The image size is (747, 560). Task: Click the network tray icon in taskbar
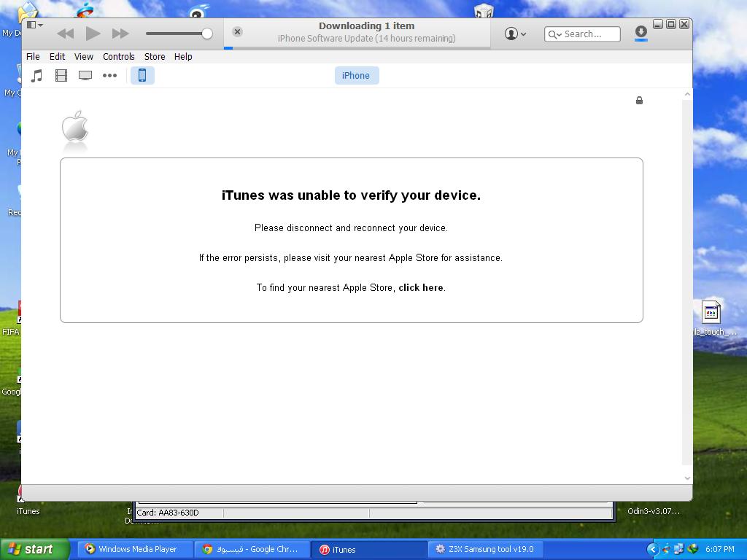click(x=679, y=550)
